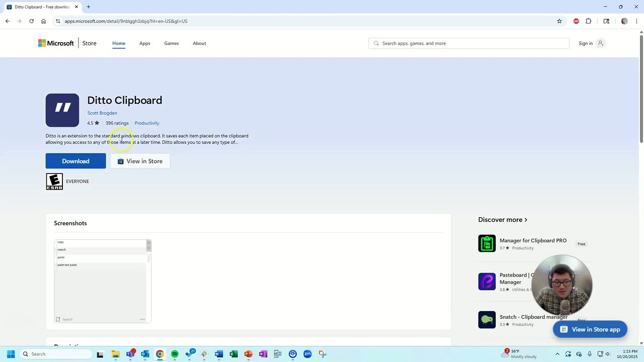Switch to the Games tab
Screen dimensions: 644x362
(x=171, y=43)
